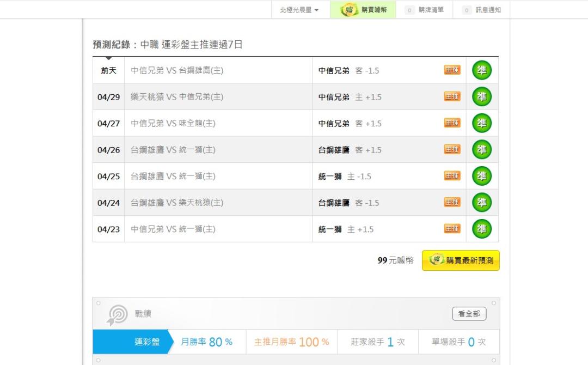Click the 04/23 date cell
Image resolution: width=588 pixels, height=365 pixels.
(109, 229)
